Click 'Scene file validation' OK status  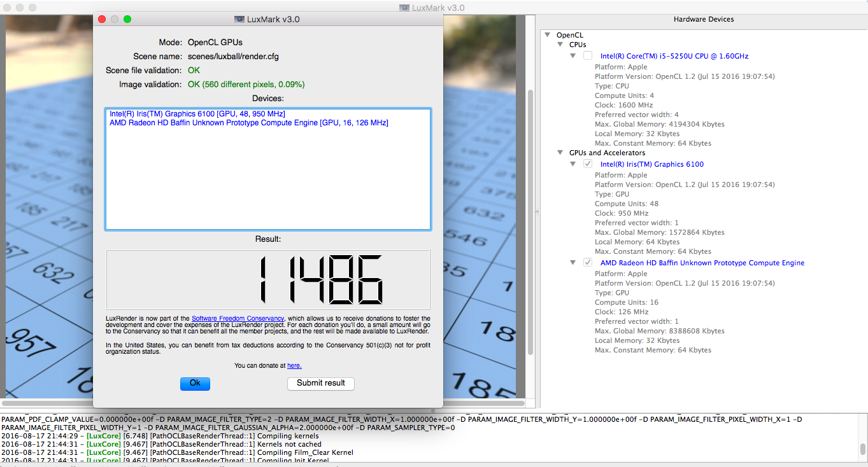point(194,70)
